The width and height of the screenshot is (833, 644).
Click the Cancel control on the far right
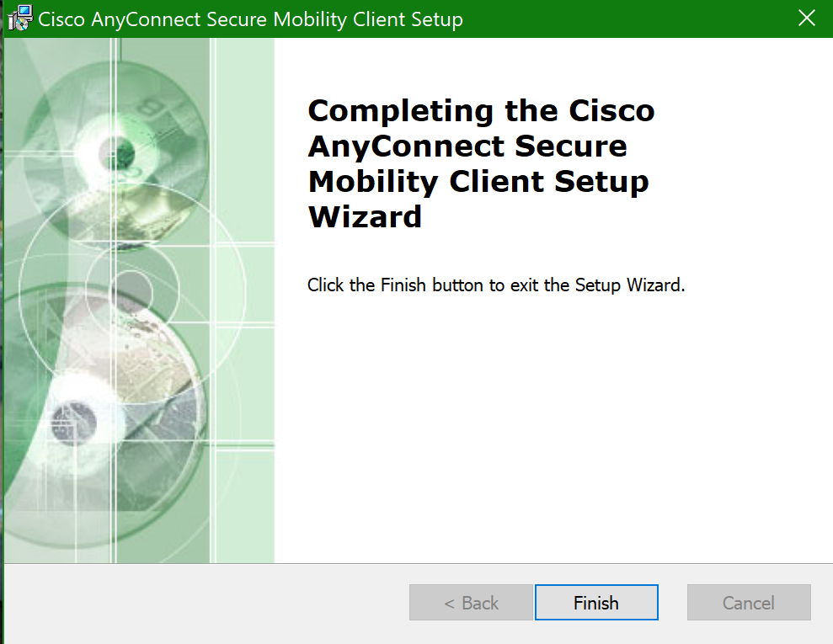(748, 602)
